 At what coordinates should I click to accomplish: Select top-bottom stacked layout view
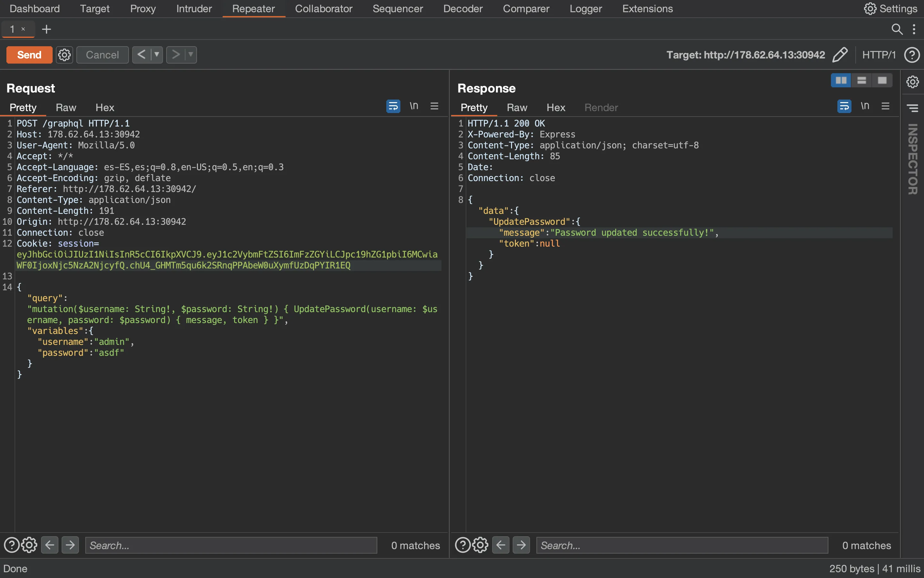861,80
